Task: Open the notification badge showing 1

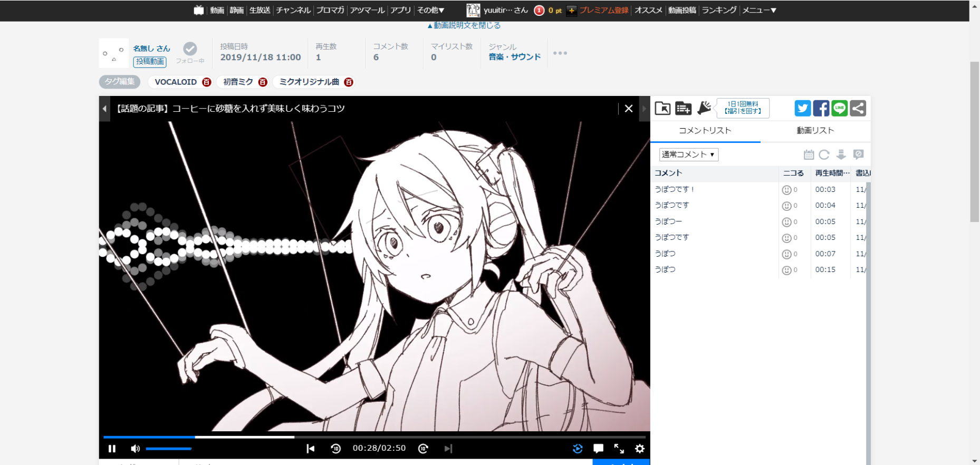Action: coord(539,10)
